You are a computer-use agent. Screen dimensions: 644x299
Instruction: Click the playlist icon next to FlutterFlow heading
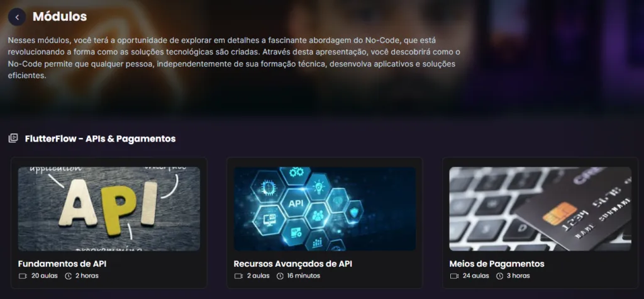point(13,138)
